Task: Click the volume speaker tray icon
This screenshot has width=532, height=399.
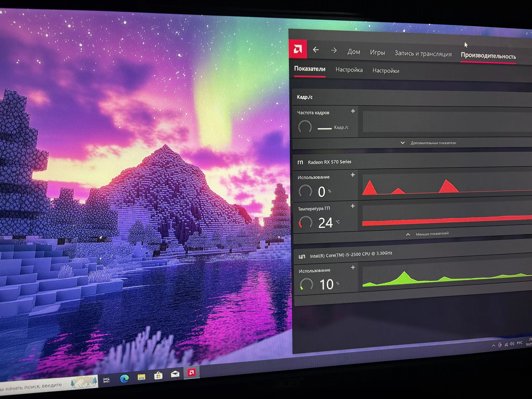Action: (x=512, y=344)
